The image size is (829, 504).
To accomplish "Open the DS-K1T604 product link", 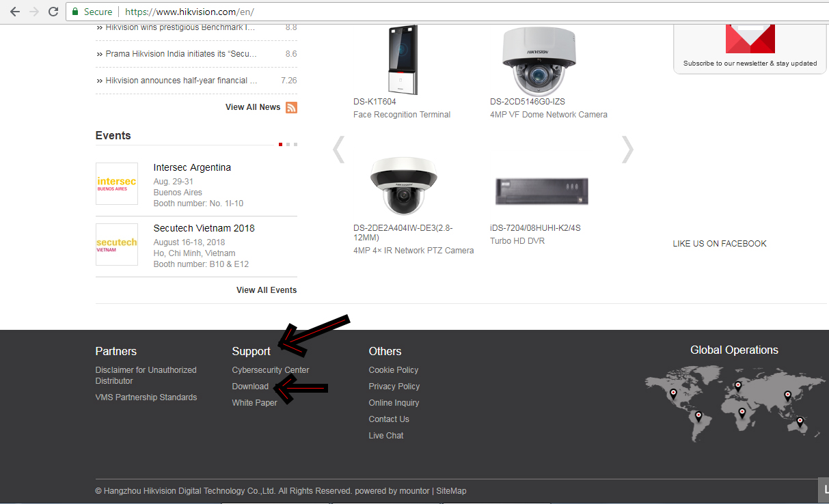I will [x=375, y=102].
